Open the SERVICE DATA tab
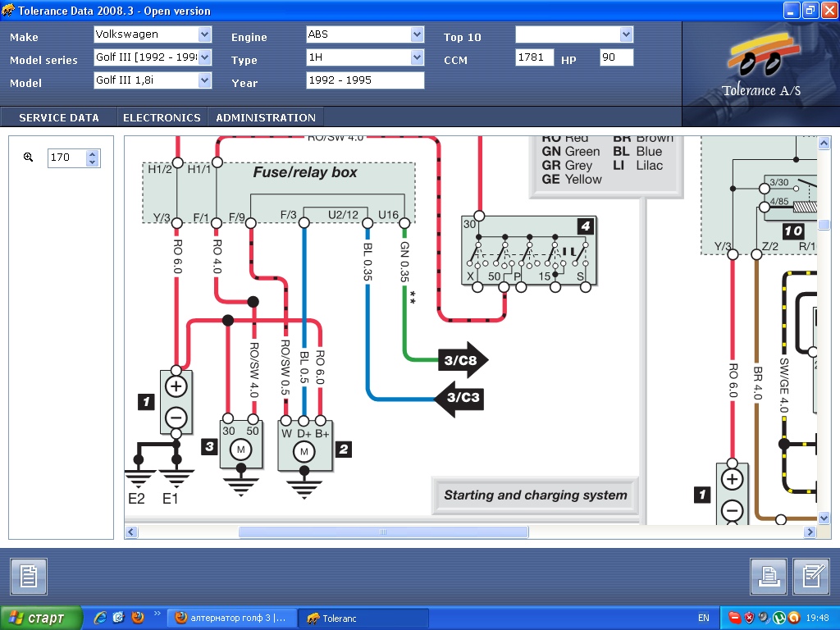This screenshot has height=630, width=840. coord(59,117)
